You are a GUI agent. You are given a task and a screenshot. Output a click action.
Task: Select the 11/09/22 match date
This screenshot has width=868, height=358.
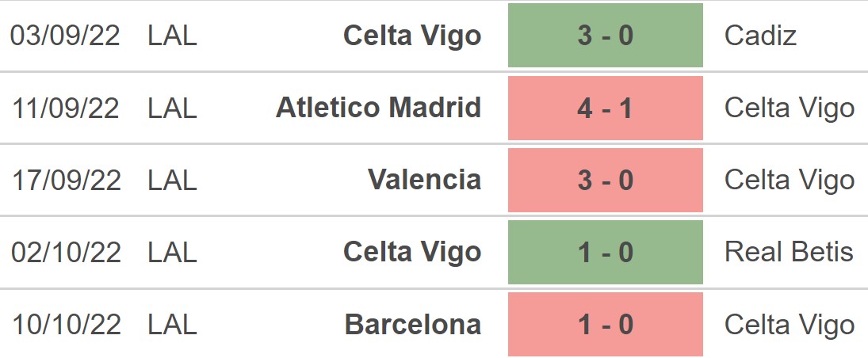pos(66,108)
